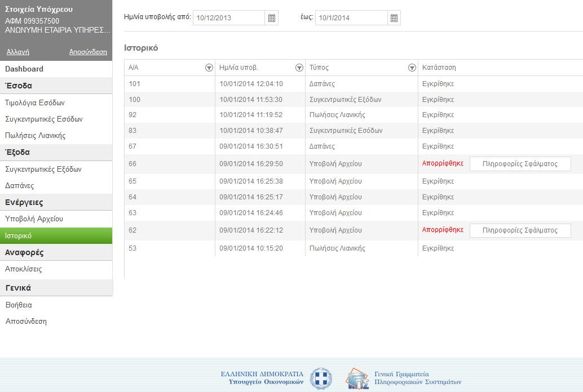Click the ΑΝΩΝΥΜΗ ΕΤΑΙΡΙΑ ΥΠΗΡΕΣ... company name
The height and width of the screenshot is (392, 583).
point(58,30)
